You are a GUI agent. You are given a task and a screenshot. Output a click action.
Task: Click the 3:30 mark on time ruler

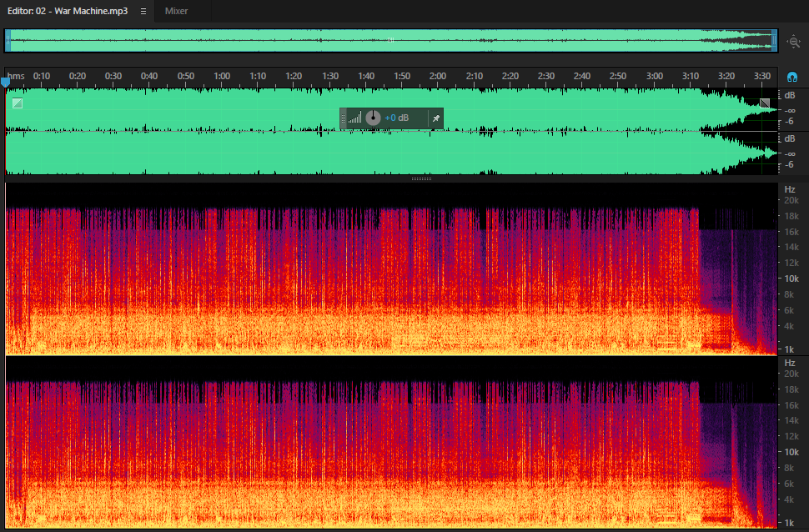(x=762, y=76)
